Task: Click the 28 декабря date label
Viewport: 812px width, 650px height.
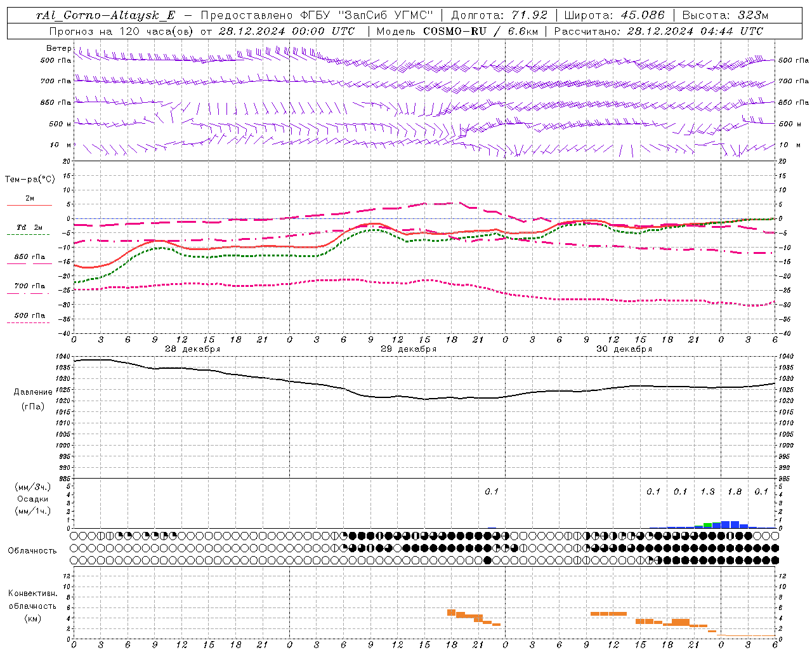Action: pyautogui.click(x=193, y=349)
